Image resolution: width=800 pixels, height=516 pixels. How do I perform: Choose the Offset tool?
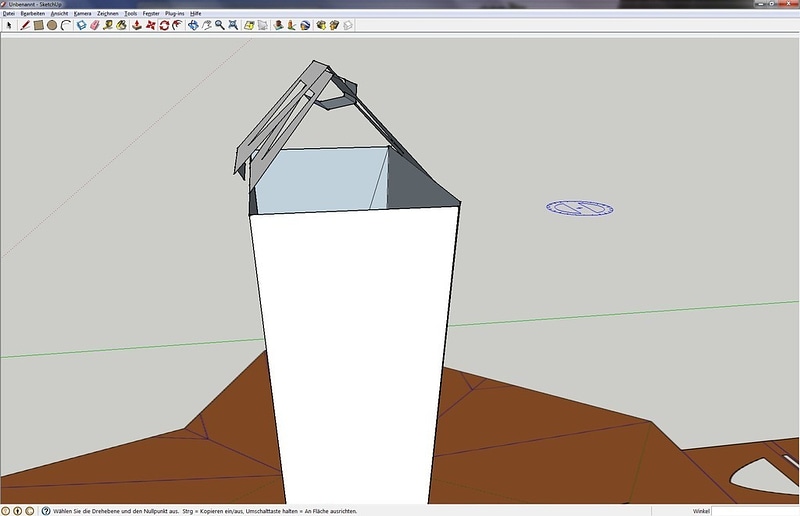point(178,25)
